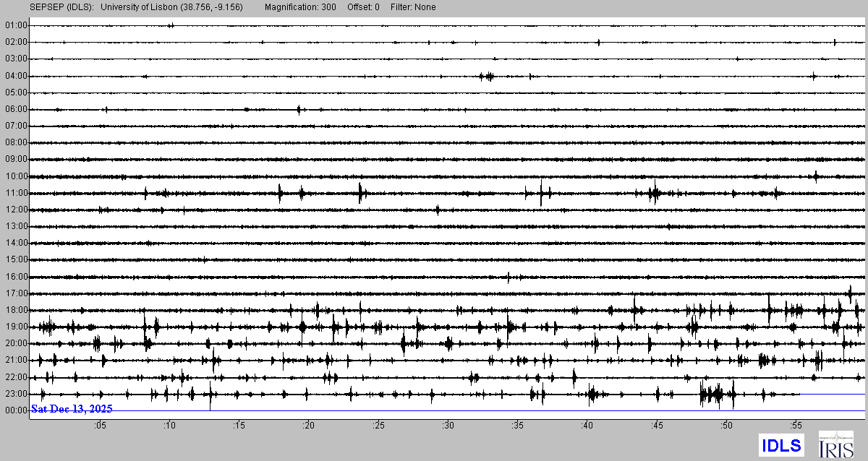Select the 18:00 hour trace label
The height and width of the screenshot is (461, 868).
[x=16, y=310]
